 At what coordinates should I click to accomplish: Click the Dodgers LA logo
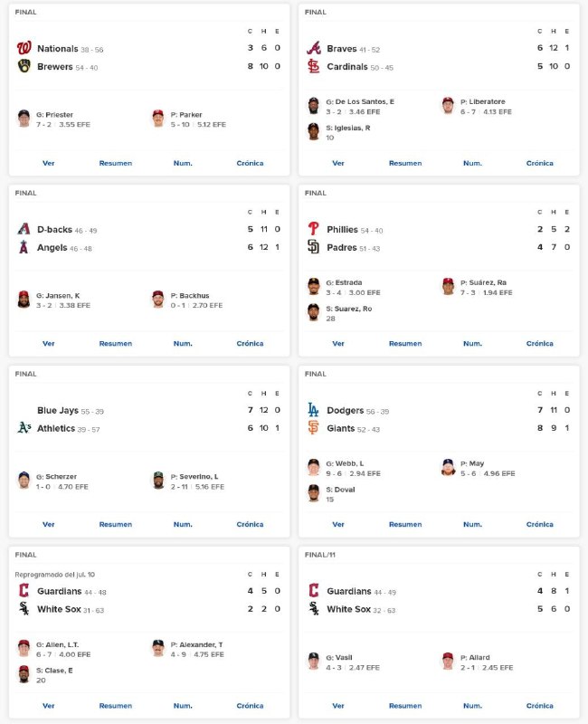pyautogui.click(x=313, y=410)
